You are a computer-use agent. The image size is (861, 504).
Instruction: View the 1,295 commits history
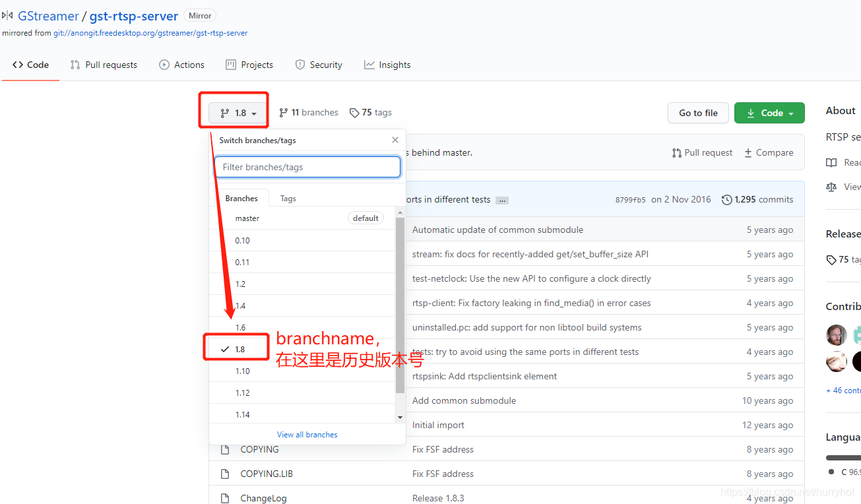757,199
